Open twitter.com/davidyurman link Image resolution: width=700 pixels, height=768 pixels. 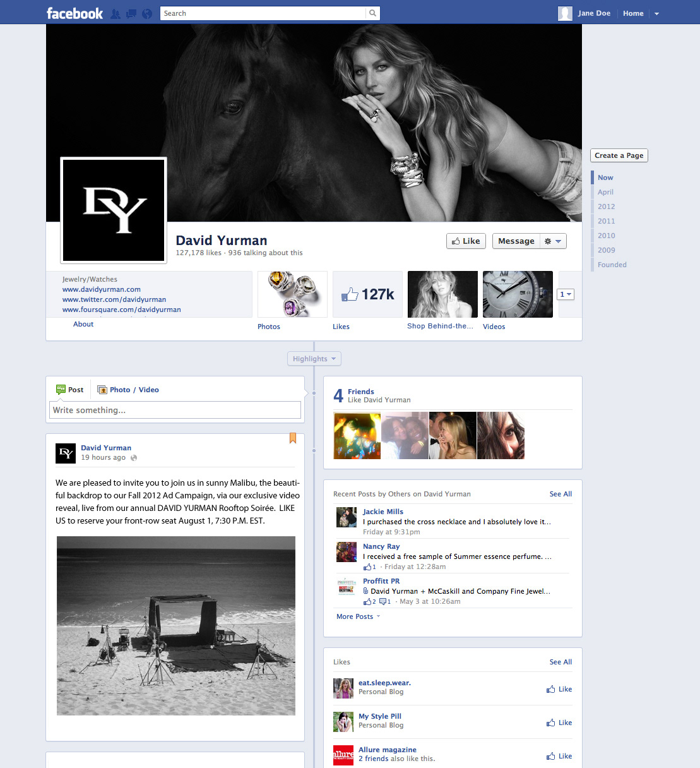click(114, 299)
